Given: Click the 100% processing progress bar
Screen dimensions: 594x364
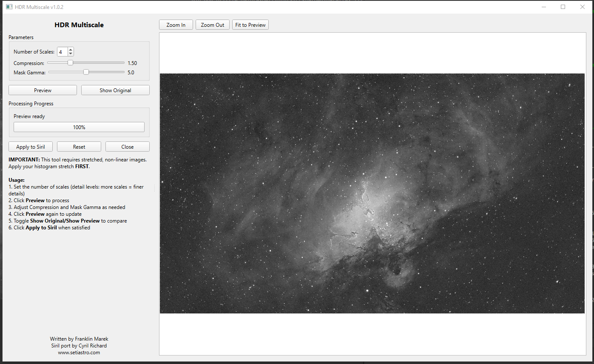Looking at the screenshot, I should [x=79, y=127].
